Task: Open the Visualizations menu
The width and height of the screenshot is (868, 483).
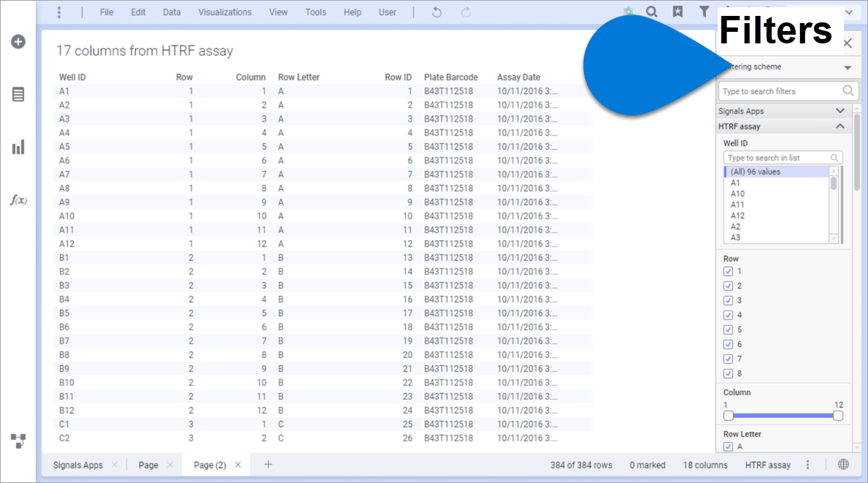Action: 225,12
